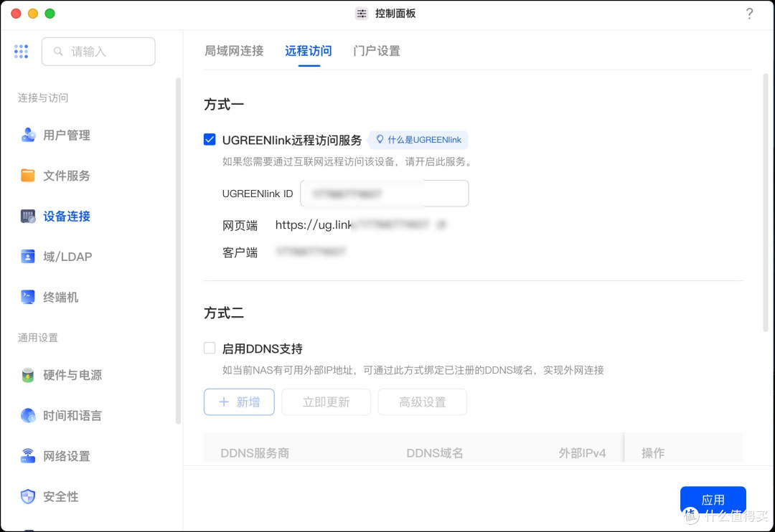Click the 客户端 label

coord(240,252)
